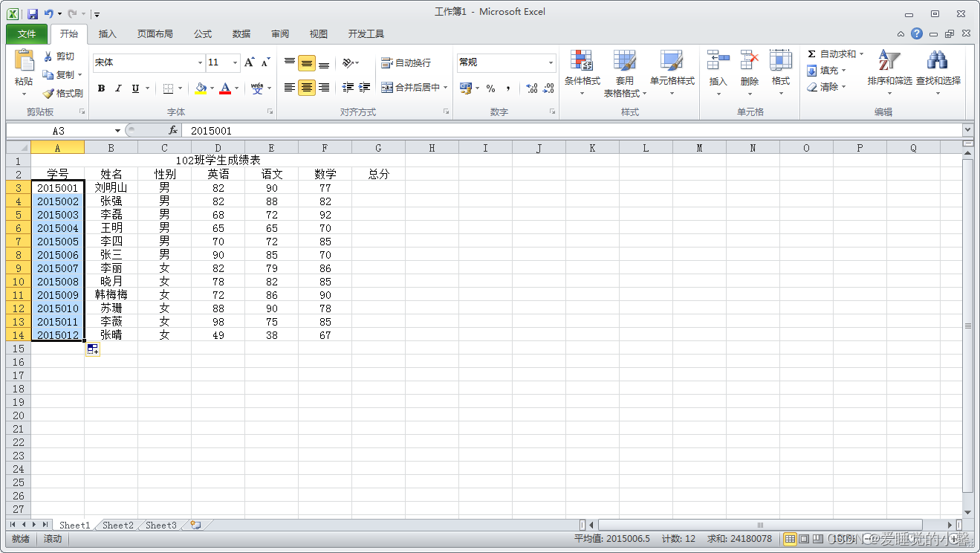Decrease font size with small A icon
This screenshot has height=553, width=980.
pos(265,62)
